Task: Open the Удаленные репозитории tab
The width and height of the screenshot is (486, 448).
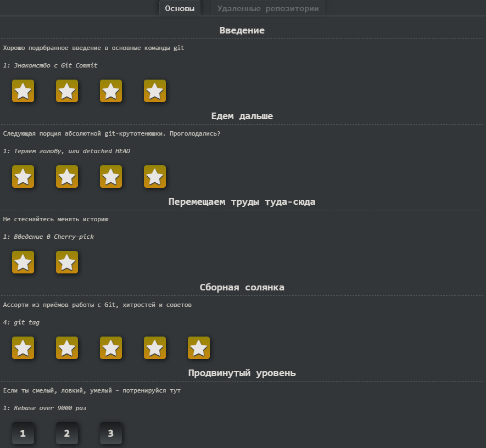Action: (x=268, y=8)
